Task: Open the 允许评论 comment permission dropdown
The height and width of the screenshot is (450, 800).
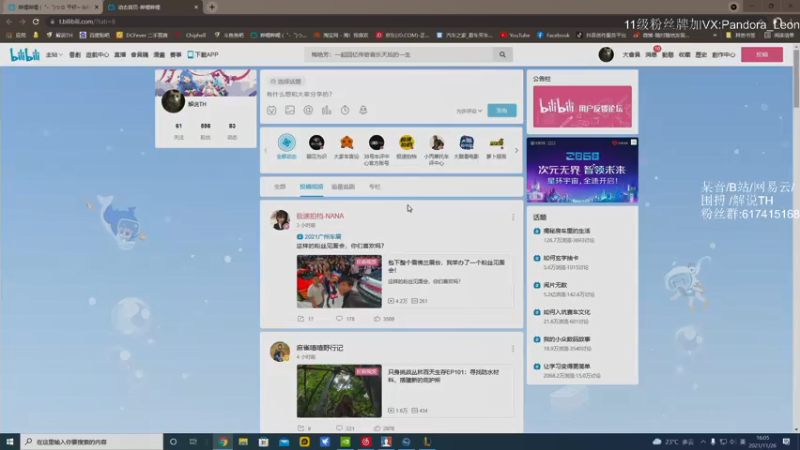Action: tap(469, 111)
